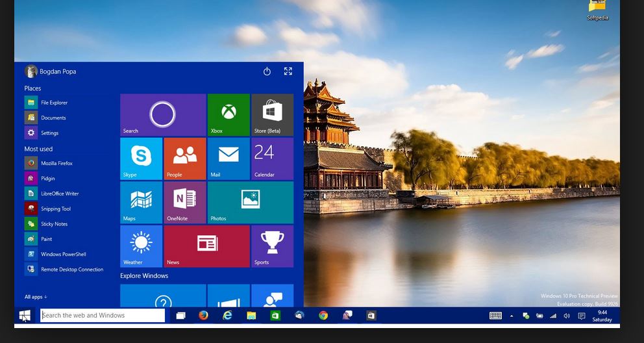Click the Explore Windows group heading

coord(144,275)
